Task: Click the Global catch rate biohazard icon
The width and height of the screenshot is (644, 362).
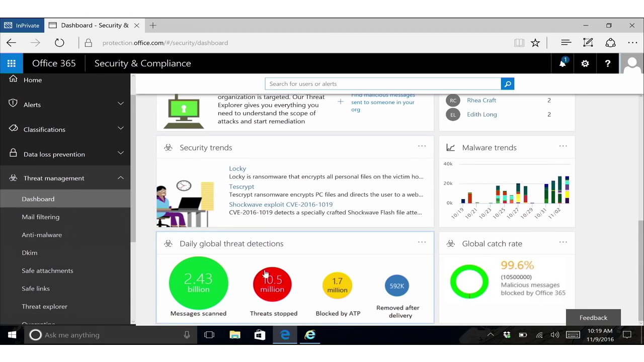Action: 451,243
